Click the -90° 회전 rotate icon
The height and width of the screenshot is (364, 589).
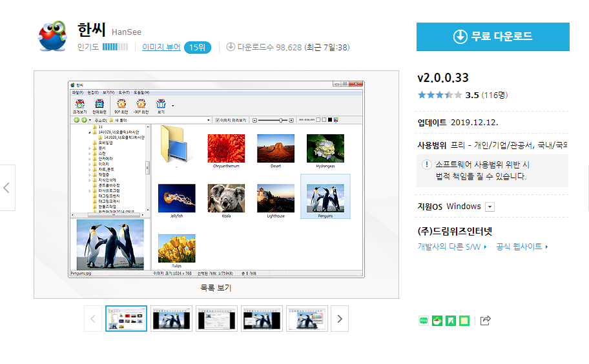(x=141, y=106)
